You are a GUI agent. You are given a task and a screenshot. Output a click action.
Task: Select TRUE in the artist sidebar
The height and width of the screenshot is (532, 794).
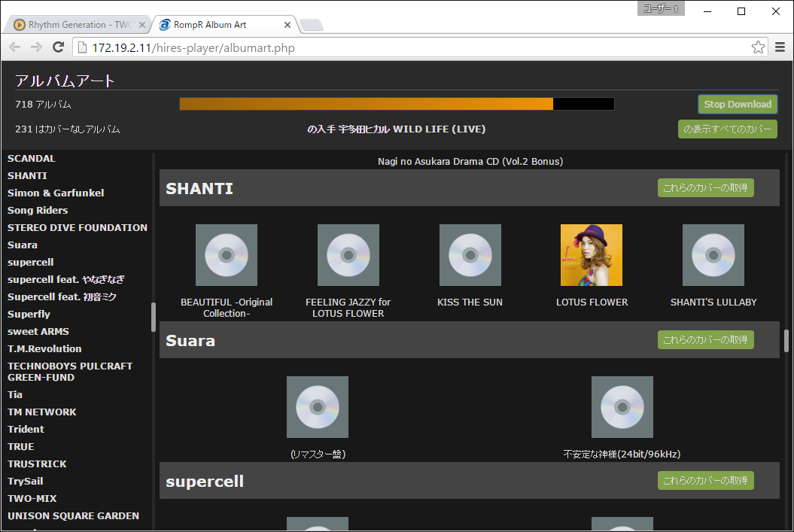[21, 446]
